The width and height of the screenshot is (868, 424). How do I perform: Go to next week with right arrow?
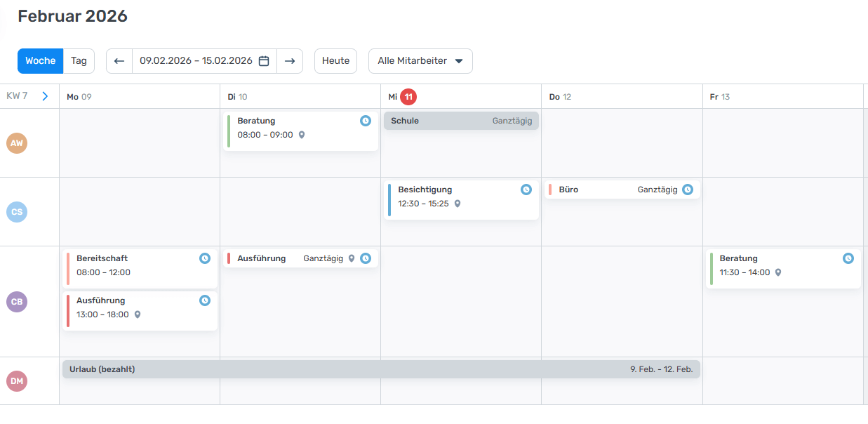[x=290, y=61]
